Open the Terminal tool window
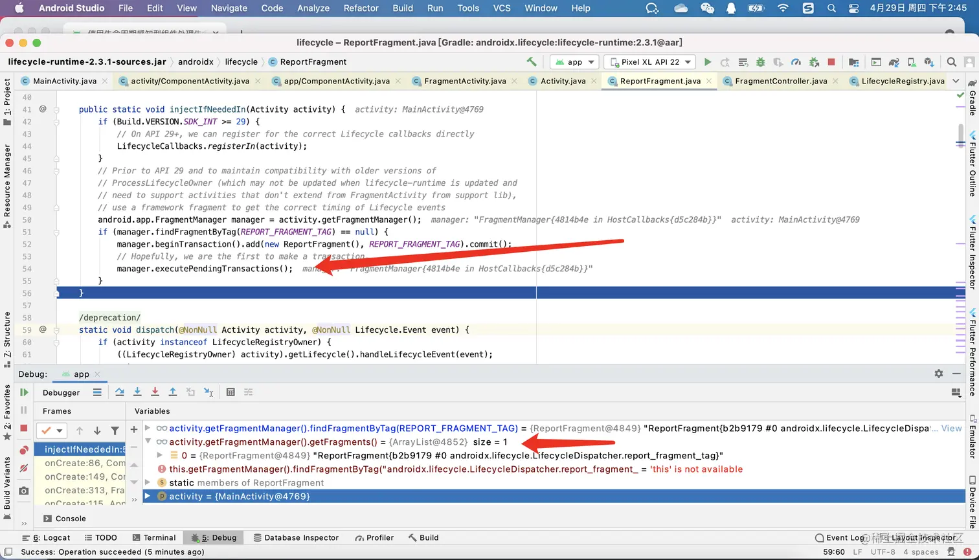The width and height of the screenshot is (979, 560). coord(154,537)
